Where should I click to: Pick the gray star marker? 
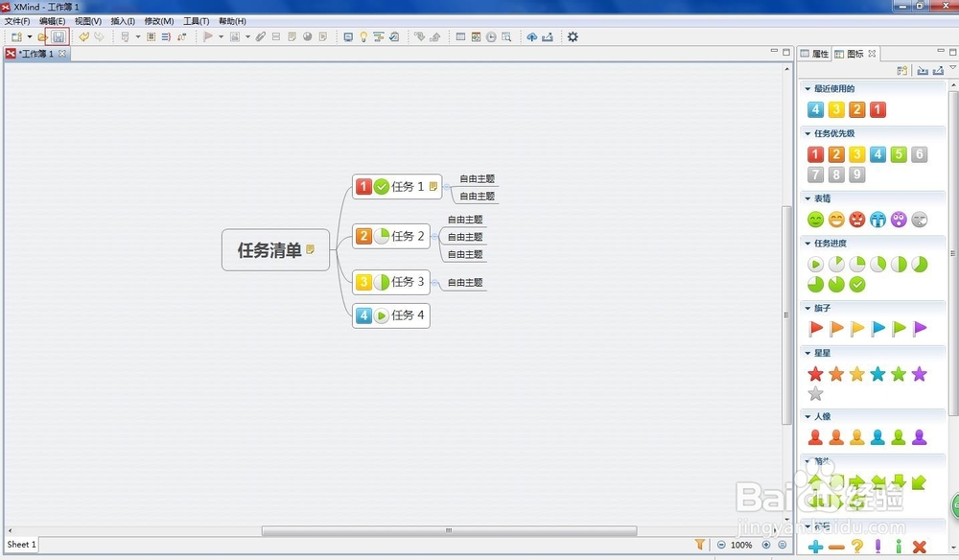[815, 394]
